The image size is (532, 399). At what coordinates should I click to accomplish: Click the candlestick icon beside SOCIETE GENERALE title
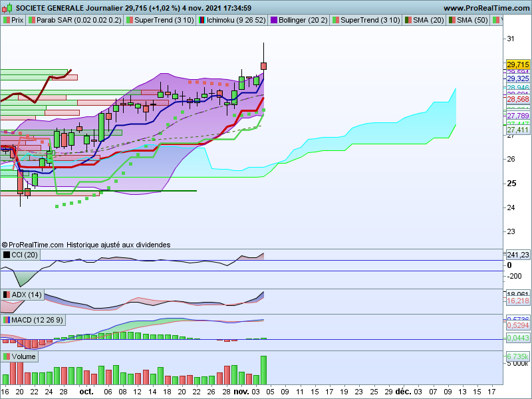7,8
